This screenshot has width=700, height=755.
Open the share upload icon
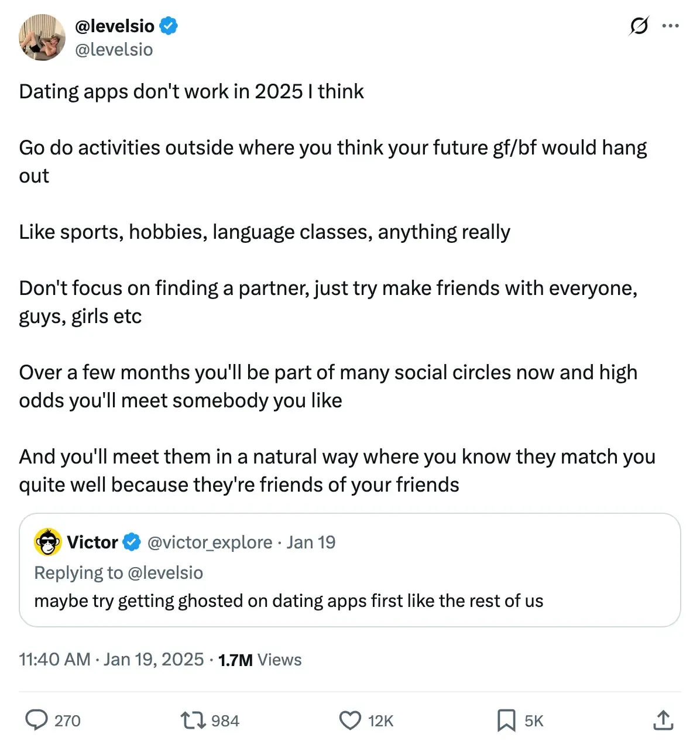point(663,720)
